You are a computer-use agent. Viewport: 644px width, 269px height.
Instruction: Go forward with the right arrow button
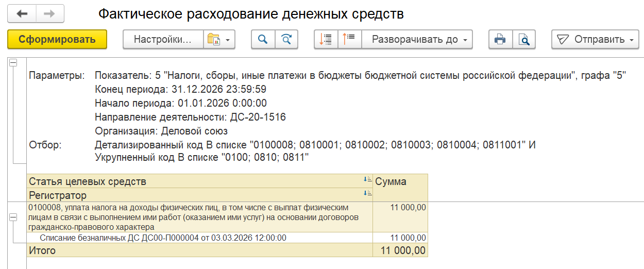(x=50, y=14)
